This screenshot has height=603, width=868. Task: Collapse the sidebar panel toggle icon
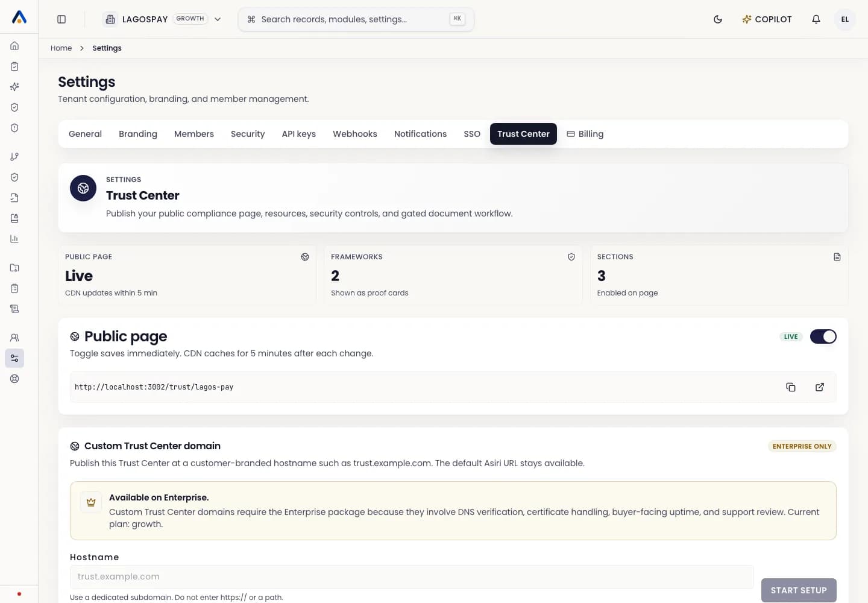pyautogui.click(x=61, y=19)
